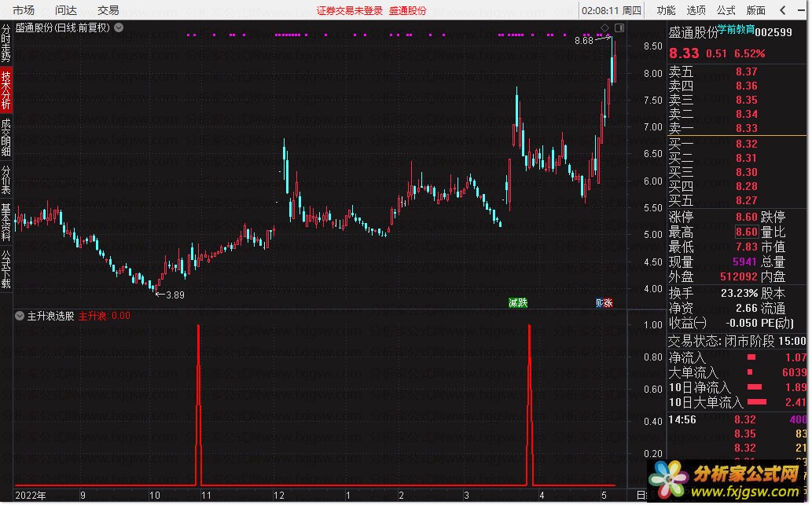Click the 净资 value 2.66
Screen dimensions: 812x505
(747, 309)
